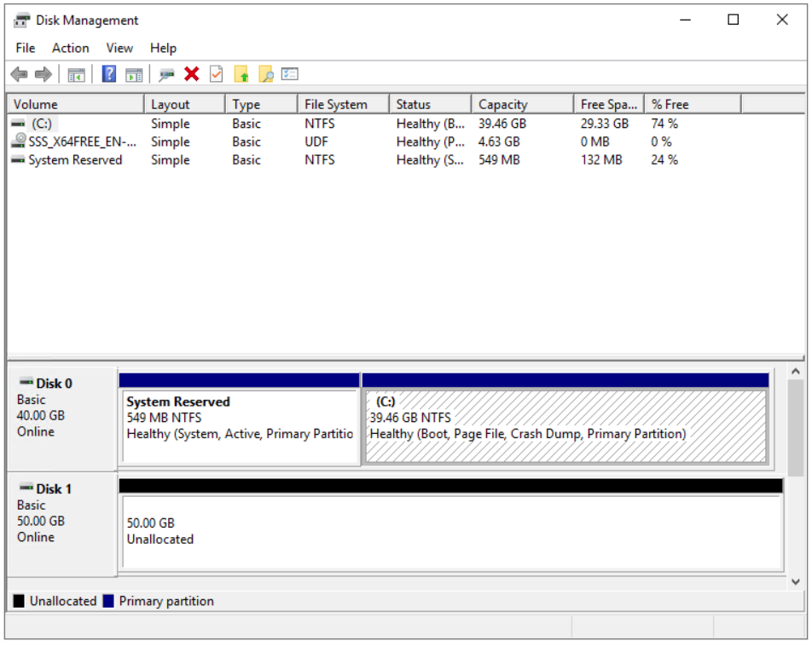Click the Connect/Refresh disk toolbar icon
This screenshot has width=812, height=647.
[167, 75]
